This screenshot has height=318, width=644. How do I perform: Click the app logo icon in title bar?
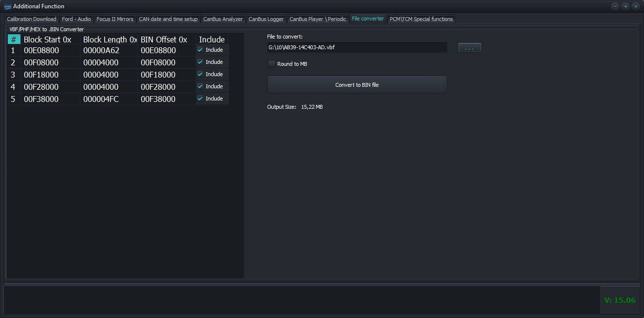(x=7, y=6)
